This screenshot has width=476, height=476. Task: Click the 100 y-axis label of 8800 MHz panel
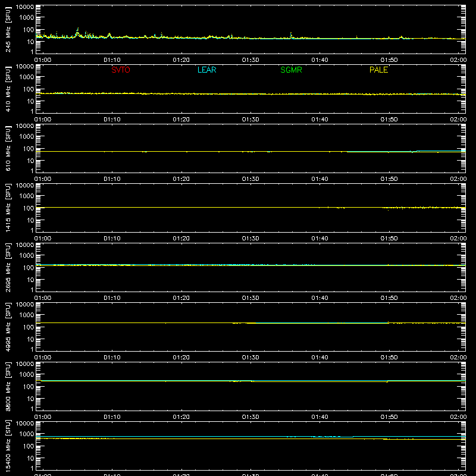pos(29,387)
